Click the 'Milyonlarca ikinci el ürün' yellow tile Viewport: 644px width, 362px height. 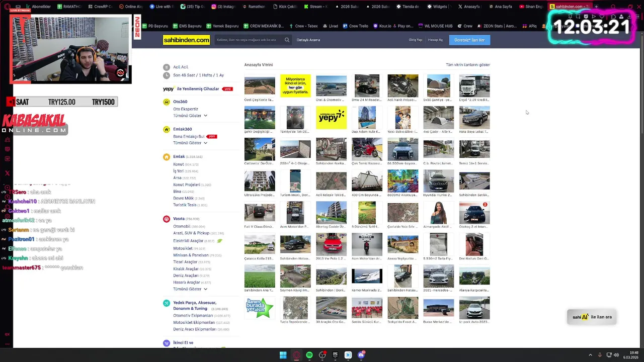point(295,85)
